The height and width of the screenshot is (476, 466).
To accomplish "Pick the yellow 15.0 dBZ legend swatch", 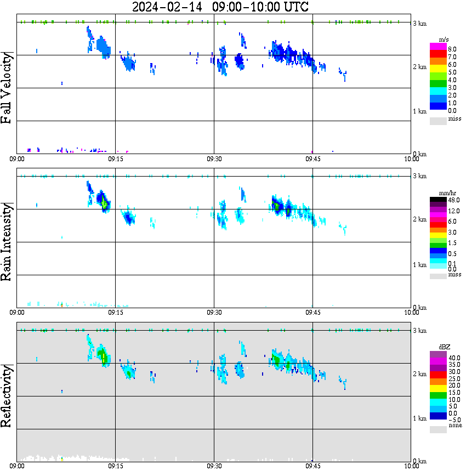I will click(438, 389).
